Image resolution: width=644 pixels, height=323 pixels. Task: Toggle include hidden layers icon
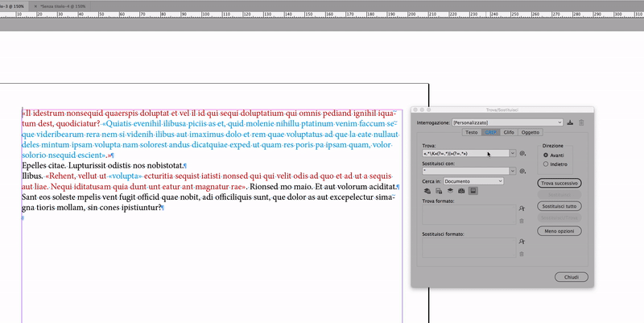(x=450, y=191)
